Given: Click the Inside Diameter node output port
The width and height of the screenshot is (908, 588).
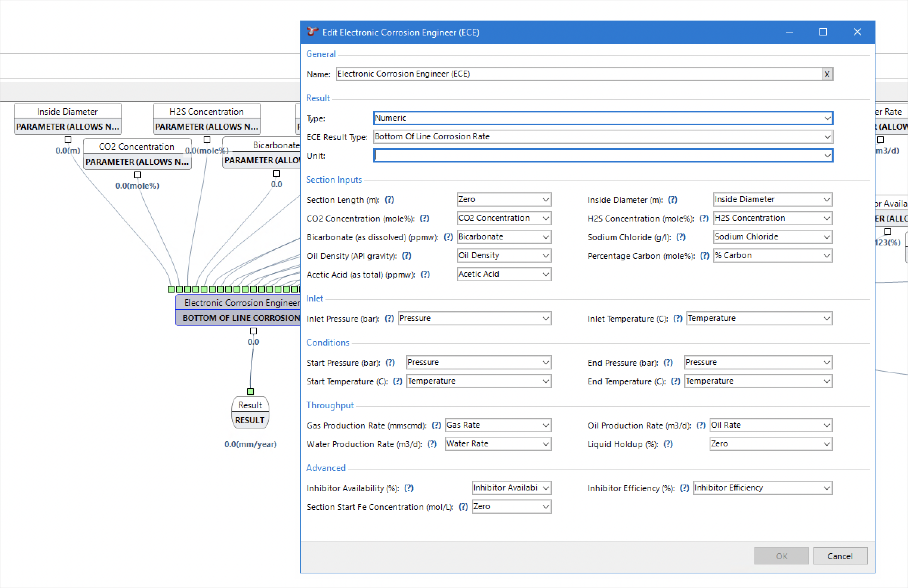Looking at the screenshot, I should pos(68,140).
